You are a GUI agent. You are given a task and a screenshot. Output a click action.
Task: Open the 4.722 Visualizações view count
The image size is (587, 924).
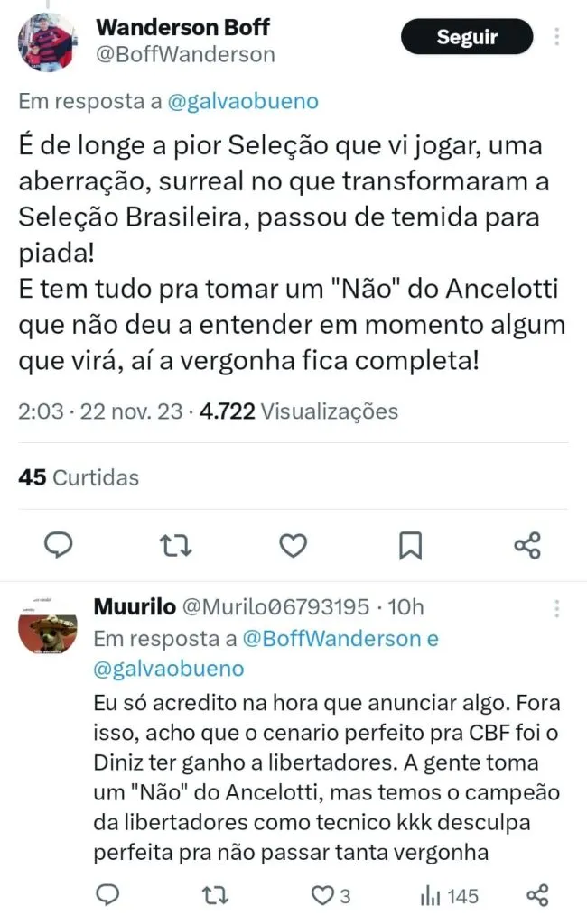(299, 411)
